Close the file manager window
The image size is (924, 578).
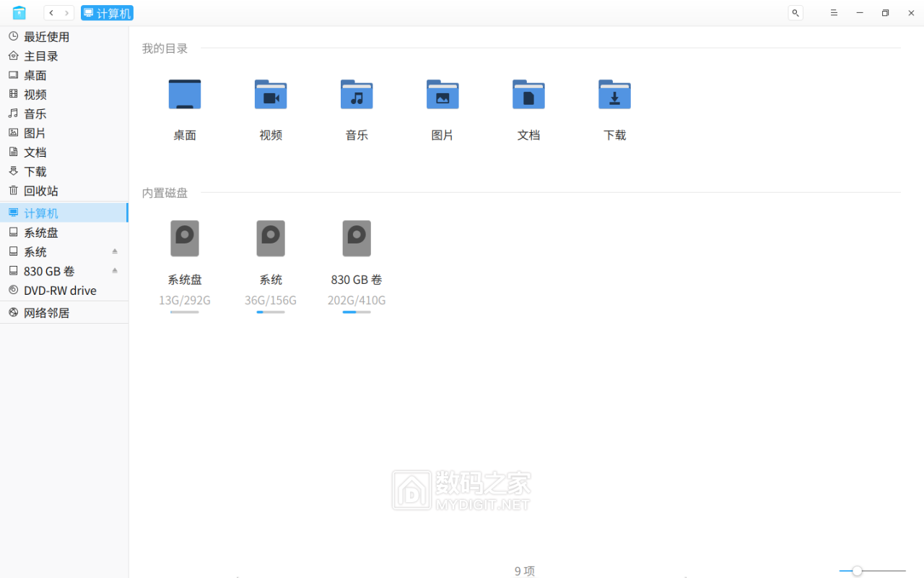pos(911,13)
